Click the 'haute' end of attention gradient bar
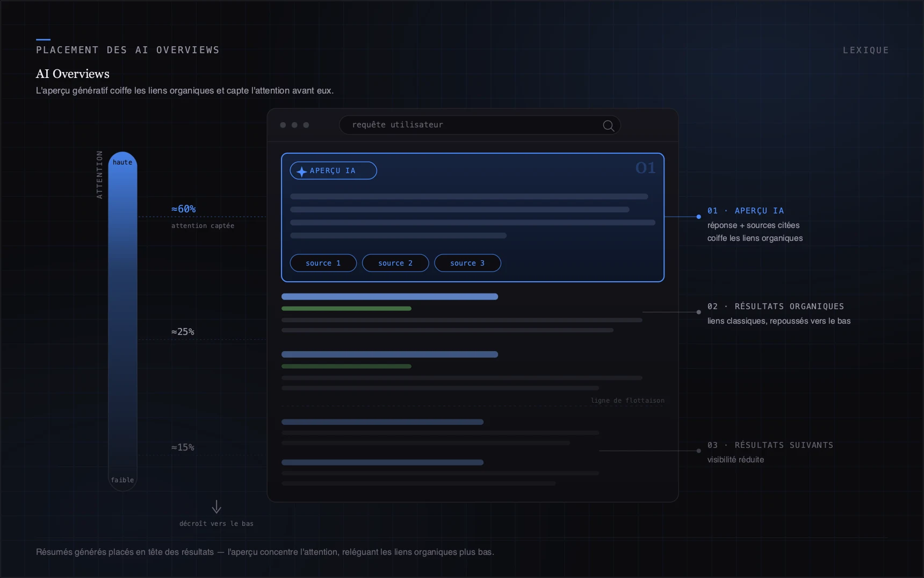The image size is (924, 578). pyautogui.click(x=122, y=162)
